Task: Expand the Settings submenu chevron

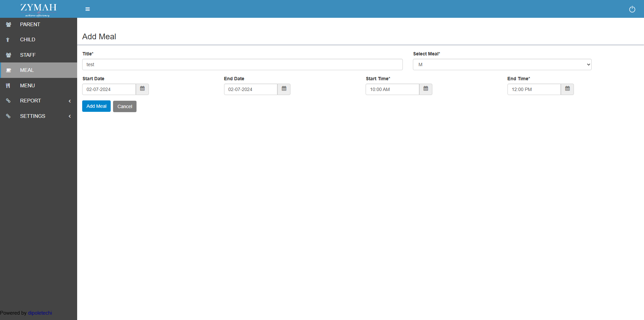Action: coord(70,116)
